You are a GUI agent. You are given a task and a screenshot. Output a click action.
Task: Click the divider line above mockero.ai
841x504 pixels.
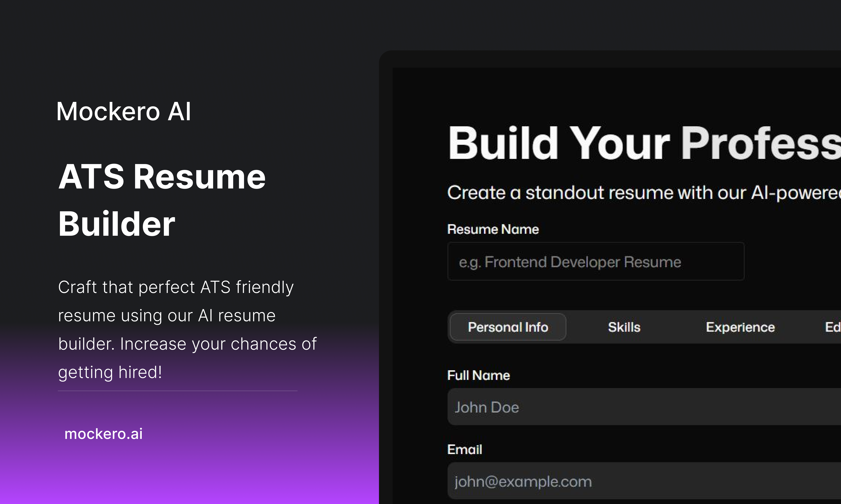click(x=177, y=391)
